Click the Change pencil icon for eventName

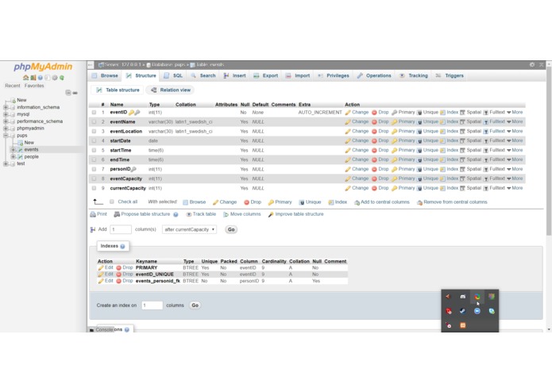348,122
